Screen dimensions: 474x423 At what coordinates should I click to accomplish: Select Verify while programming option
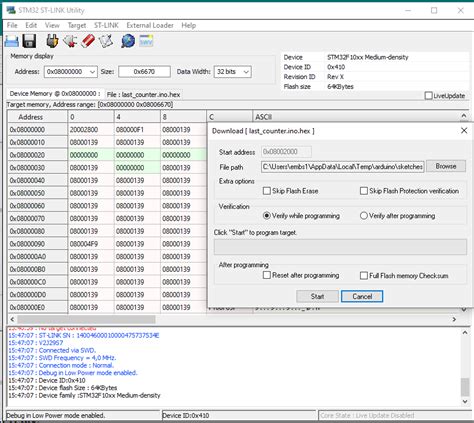[x=267, y=216]
